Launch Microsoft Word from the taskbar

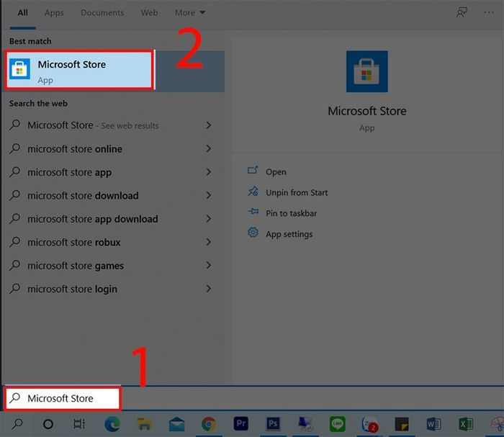click(x=433, y=424)
